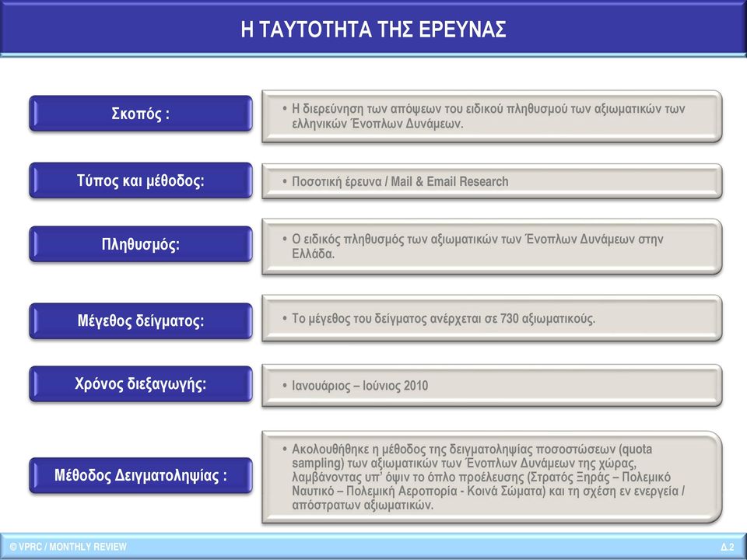Select the 'Τύπος και μέθοδος:' label box
Image resolution: width=747 pixels, height=560 pixels.
pyautogui.click(x=141, y=180)
